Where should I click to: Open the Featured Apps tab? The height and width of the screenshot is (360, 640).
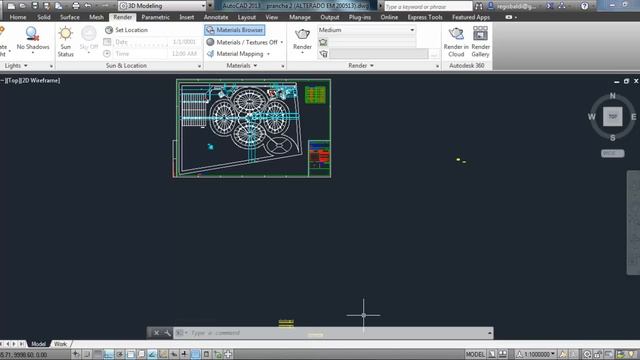coord(471,17)
